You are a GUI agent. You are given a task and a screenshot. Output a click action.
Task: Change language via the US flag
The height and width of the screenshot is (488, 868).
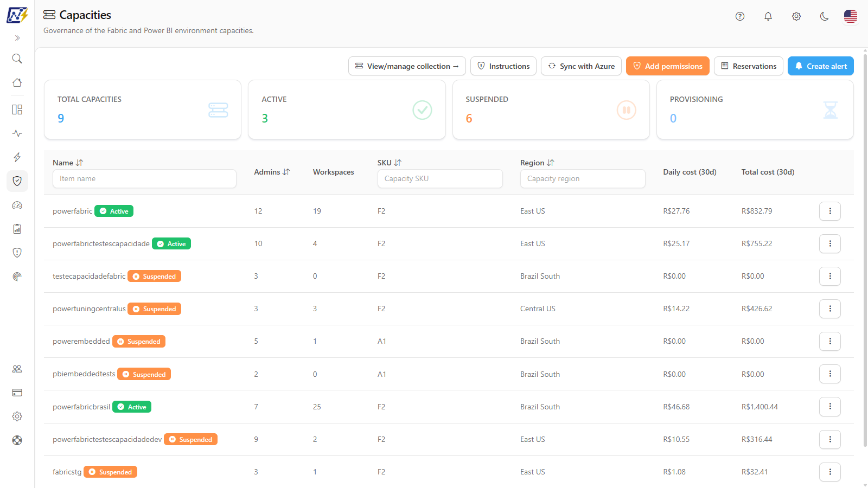tap(851, 16)
